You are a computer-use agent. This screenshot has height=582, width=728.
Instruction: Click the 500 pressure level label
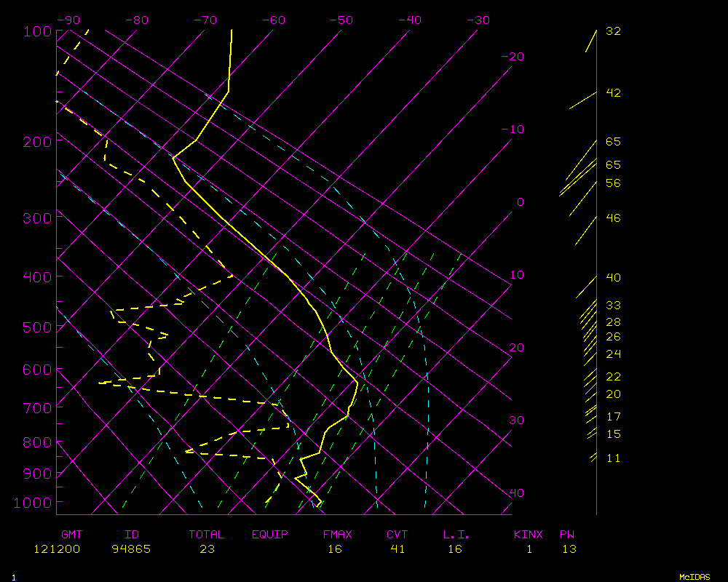pos(38,327)
